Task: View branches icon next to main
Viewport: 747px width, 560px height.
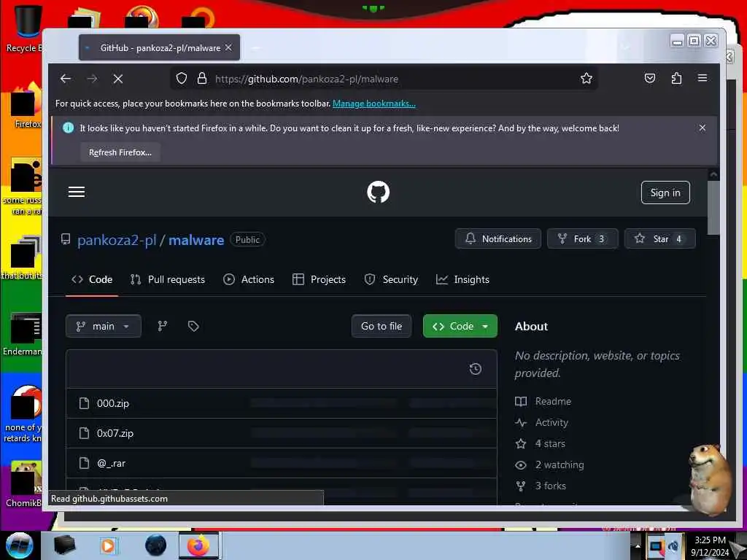Action: [x=163, y=326]
